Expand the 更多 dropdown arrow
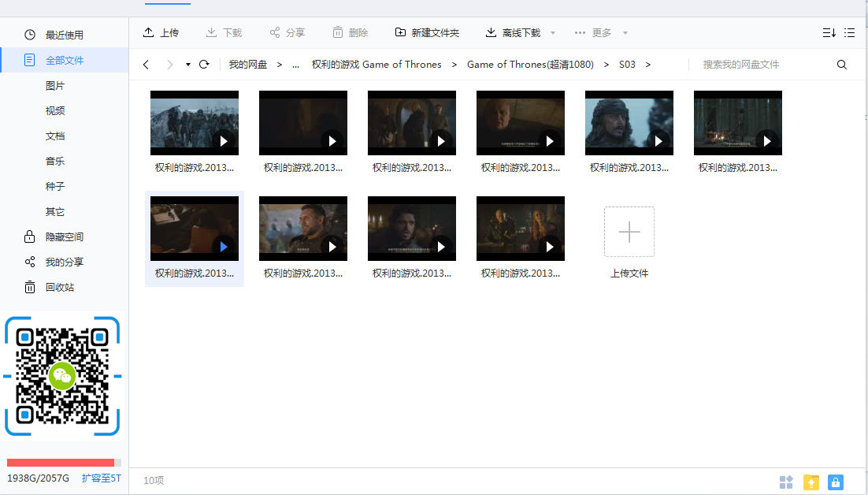The image size is (868, 495). (625, 32)
